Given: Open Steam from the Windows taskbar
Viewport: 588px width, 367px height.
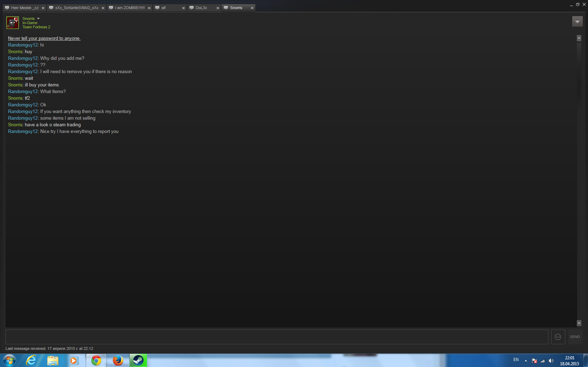Looking at the screenshot, I should (x=138, y=360).
